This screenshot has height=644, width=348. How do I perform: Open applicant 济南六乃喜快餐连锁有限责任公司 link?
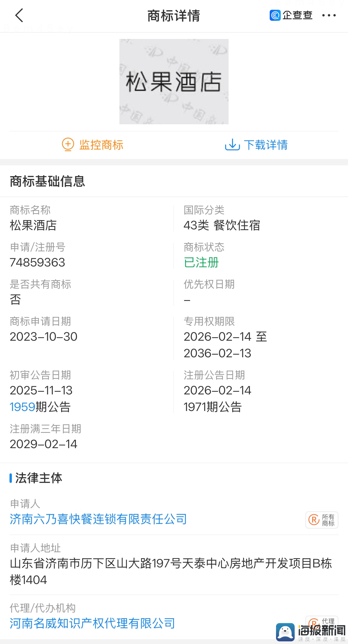98,519
